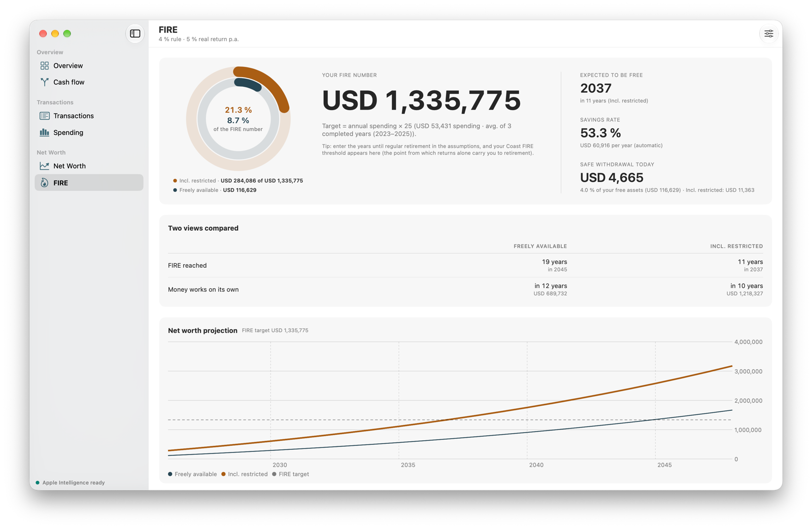
Task: Click the 19 years in 2045 cell
Action: (554, 265)
